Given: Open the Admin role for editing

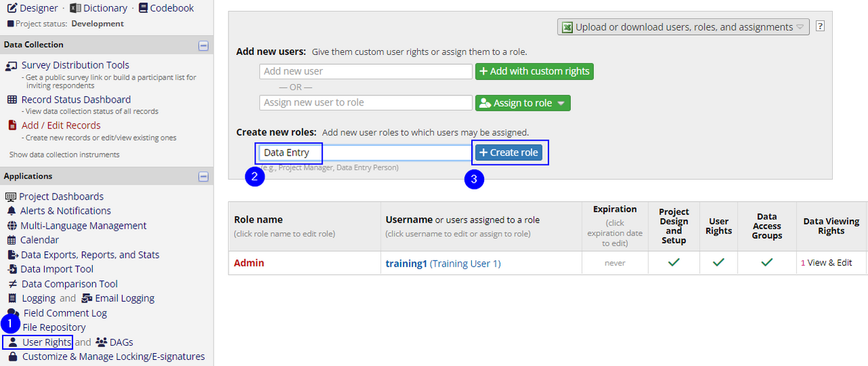Looking at the screenshot, I should tap(249, 263).
